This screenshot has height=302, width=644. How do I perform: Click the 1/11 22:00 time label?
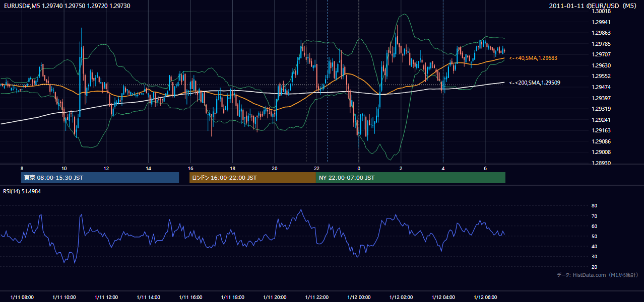316,297
